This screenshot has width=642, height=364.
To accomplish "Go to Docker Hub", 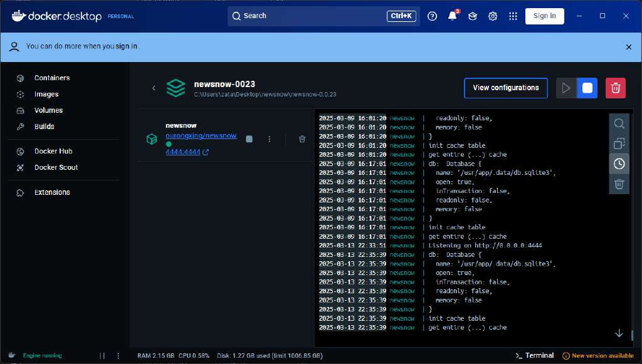I will pyautogui.click(x=53, y=152).
